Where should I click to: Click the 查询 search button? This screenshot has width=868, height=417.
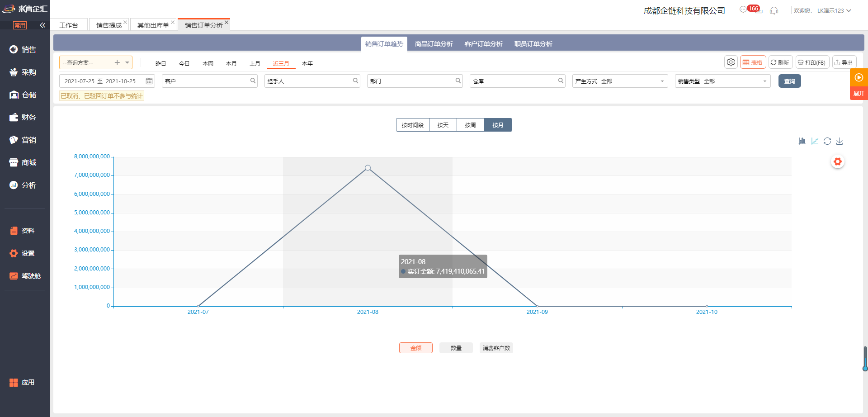[789, 81]
